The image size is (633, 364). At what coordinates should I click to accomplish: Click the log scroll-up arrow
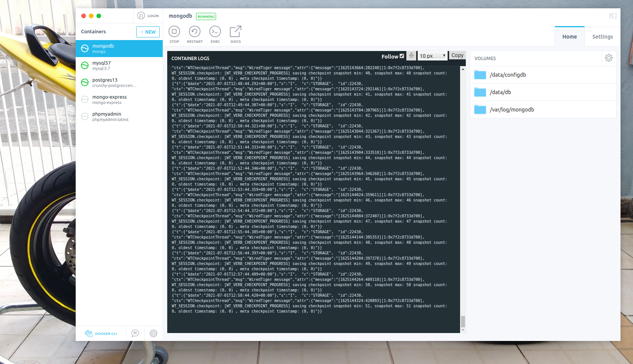(x=463, y=69)
